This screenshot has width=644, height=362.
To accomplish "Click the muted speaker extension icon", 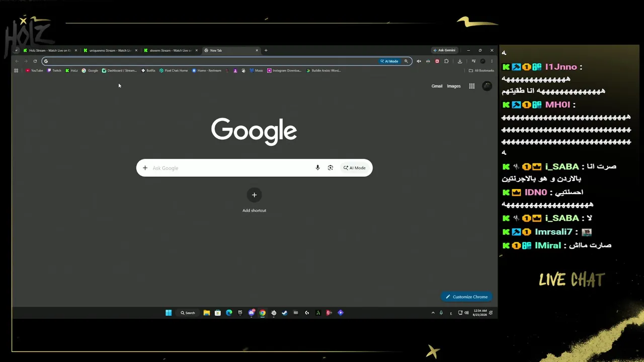I will pyautogui.click(x=419, y=61).
